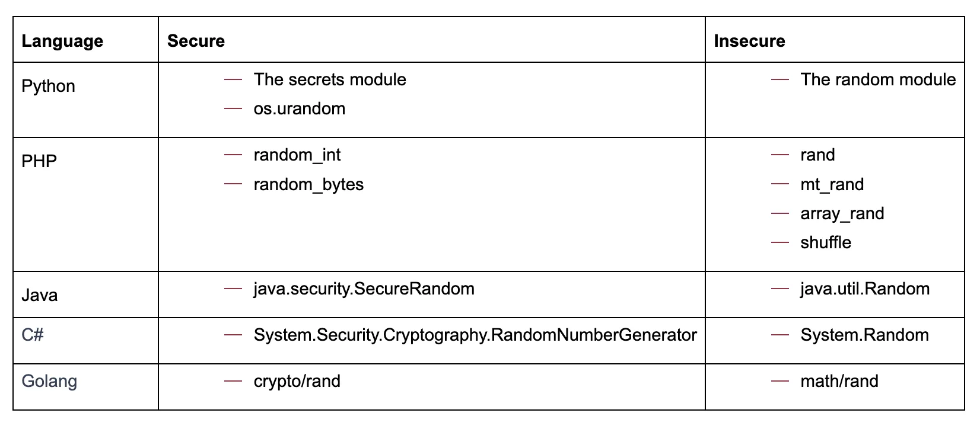The height and width of the screenshot is (429, 980).
Task: Click the random_bytes entry
Action: click(308, 185)
